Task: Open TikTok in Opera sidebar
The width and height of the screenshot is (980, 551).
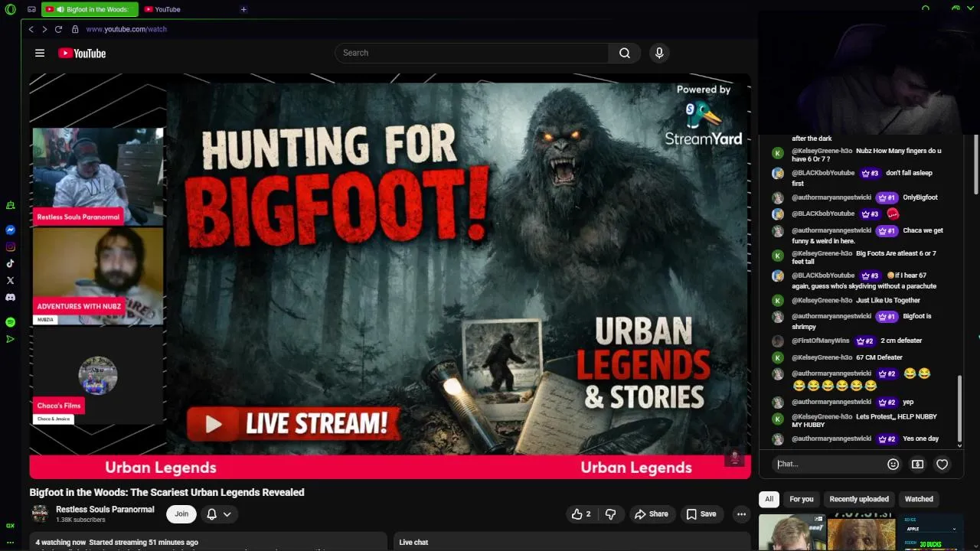Action: pyautogui.click(x=11, y=263)
